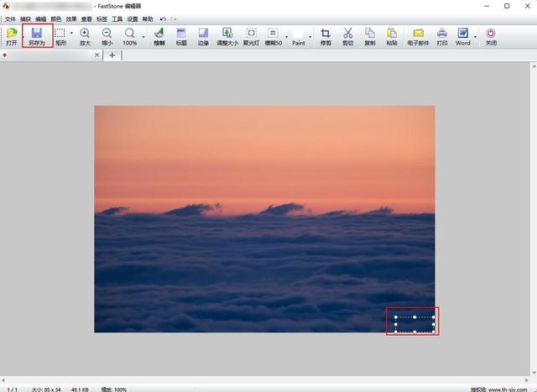This screenshot has height=392, width=537.
Task: Close the current image tab
Action: (x=97, y=55)
